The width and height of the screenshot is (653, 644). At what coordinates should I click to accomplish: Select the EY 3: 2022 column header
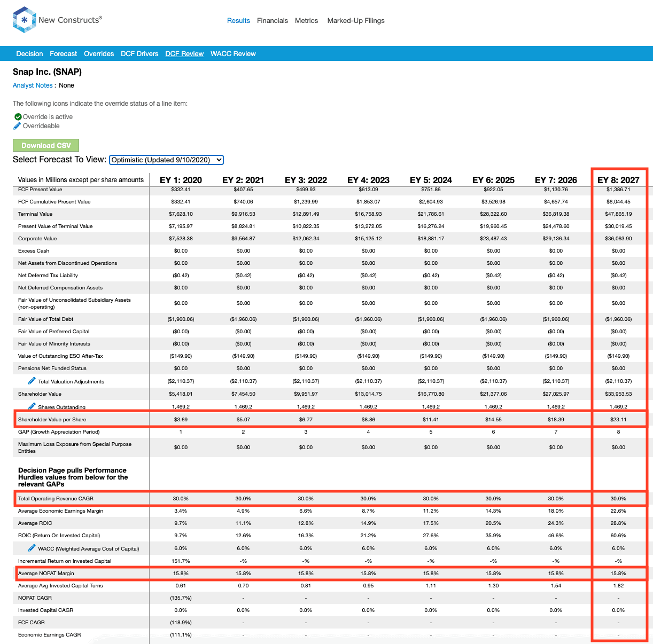point(306,180)
